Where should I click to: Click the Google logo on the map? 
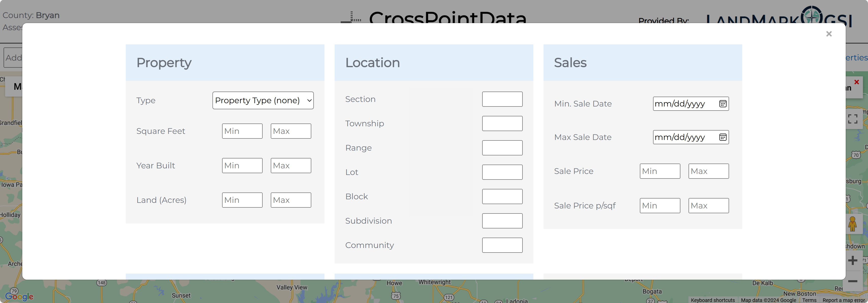coord(19,296)
